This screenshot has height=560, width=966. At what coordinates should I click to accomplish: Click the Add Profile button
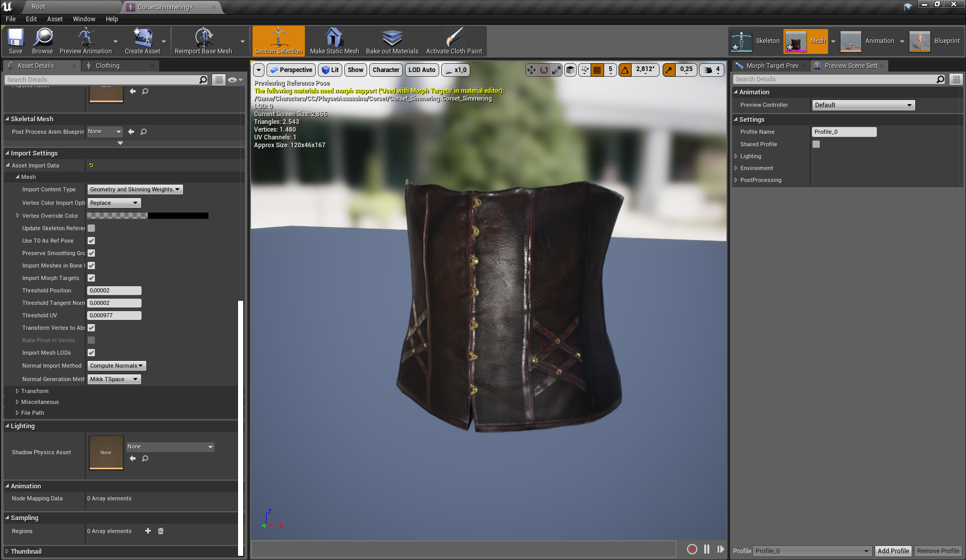point(893,551)
